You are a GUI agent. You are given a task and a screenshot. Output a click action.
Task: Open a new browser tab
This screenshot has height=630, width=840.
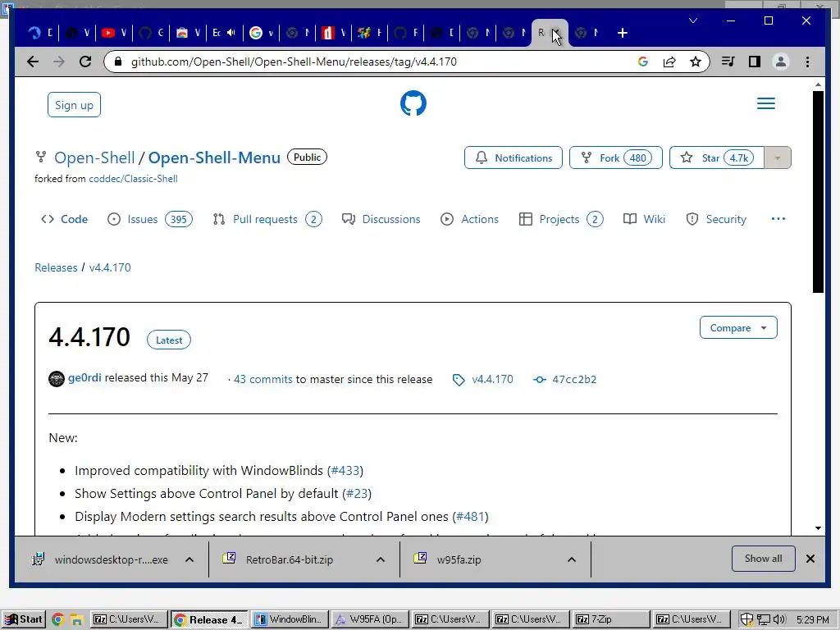(622, 33)
